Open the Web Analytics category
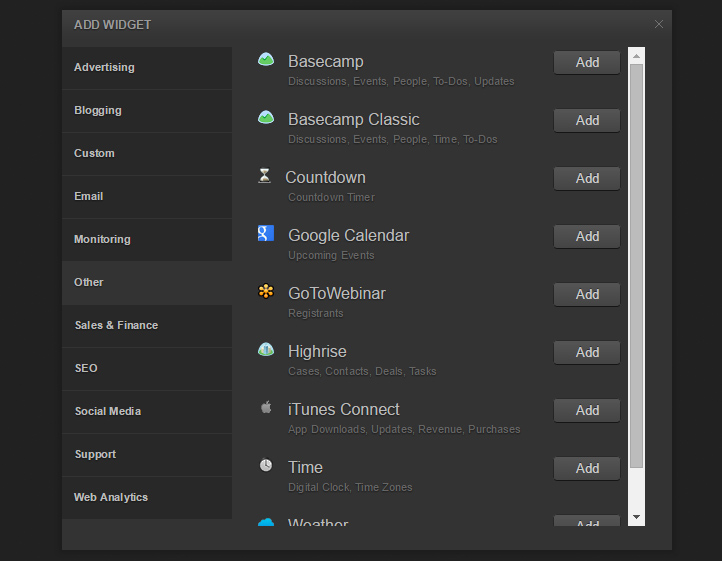Screen dimensions: 722x561 click(x=147, y=498)
